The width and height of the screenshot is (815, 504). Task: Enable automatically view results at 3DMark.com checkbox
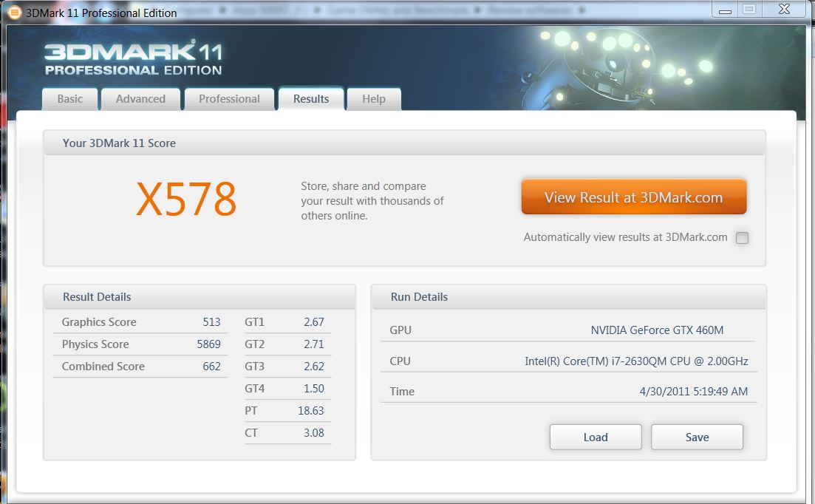(x=743, y=238)
